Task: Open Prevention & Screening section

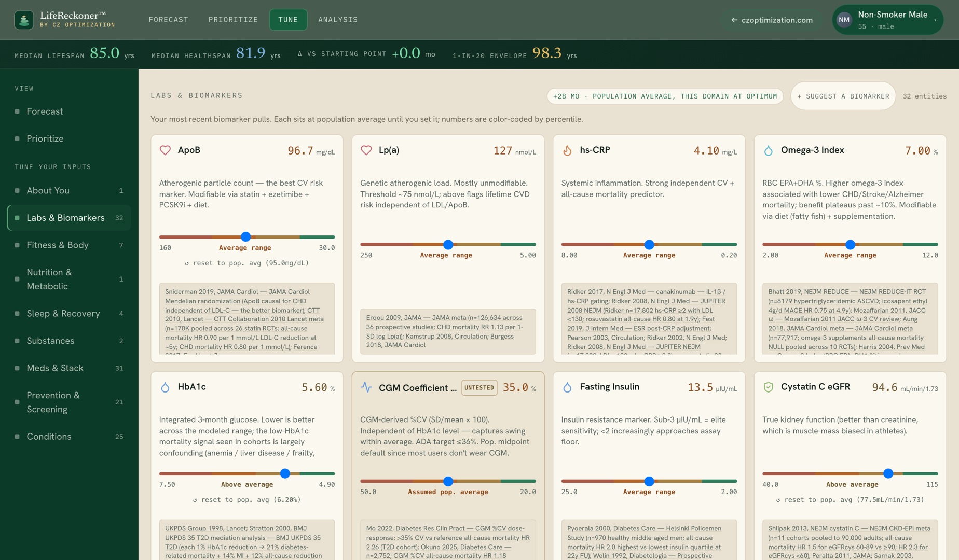Action: tap(69, 402)
